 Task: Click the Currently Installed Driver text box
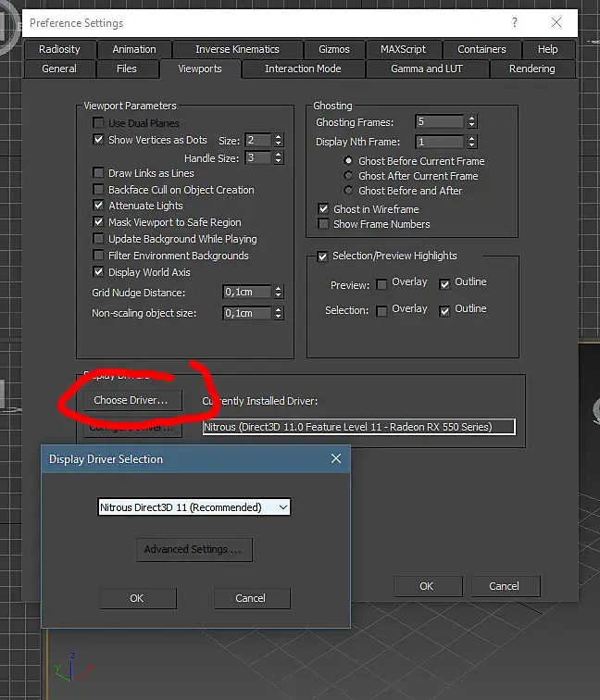point(359,427)
